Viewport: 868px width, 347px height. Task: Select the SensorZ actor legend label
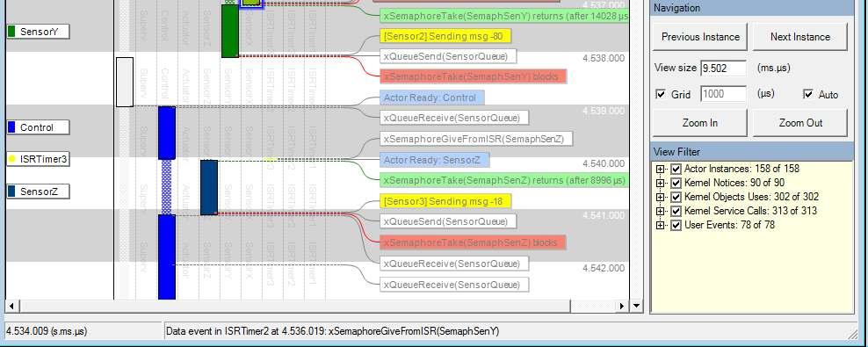click(38, 192)
